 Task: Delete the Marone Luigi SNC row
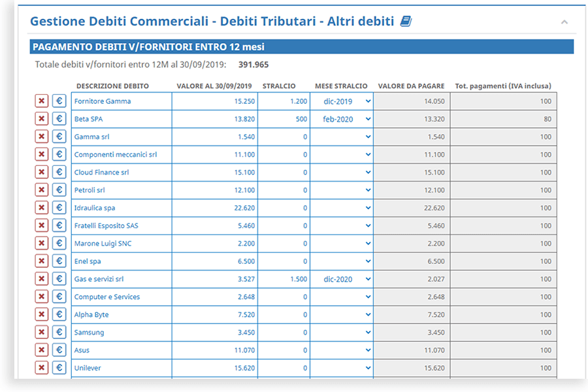(42, 243)
